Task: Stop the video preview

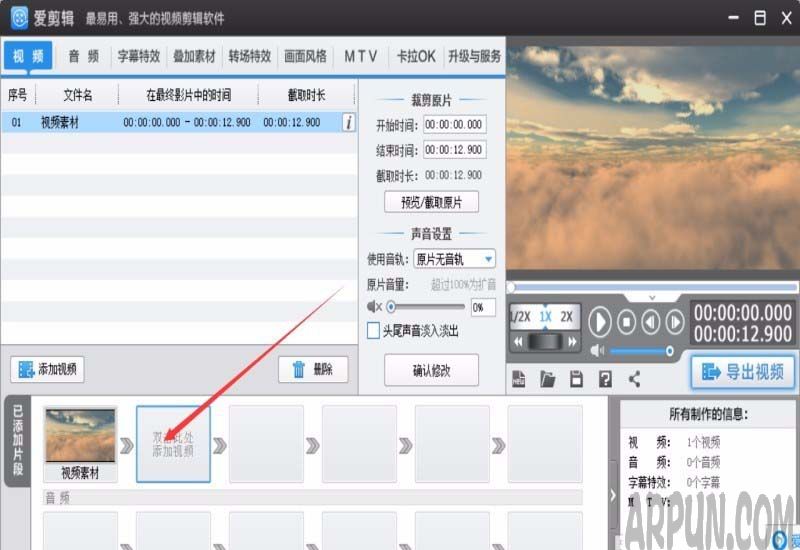Action: tap(627, 322)
